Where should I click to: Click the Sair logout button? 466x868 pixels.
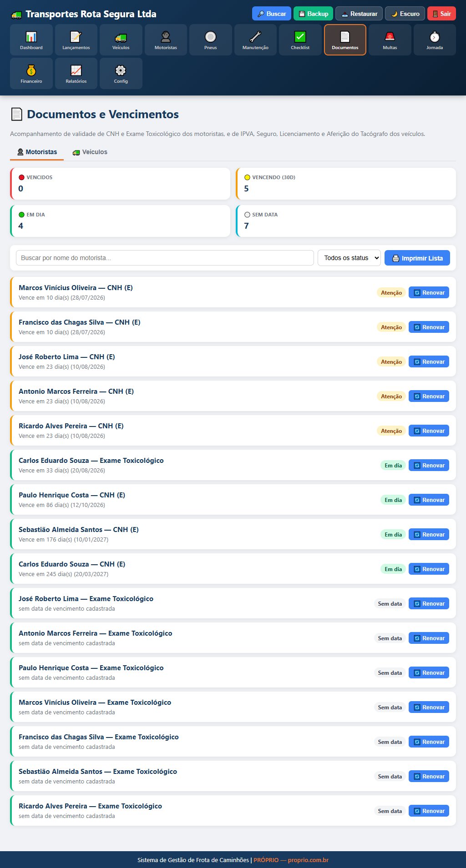pos(441,14)
